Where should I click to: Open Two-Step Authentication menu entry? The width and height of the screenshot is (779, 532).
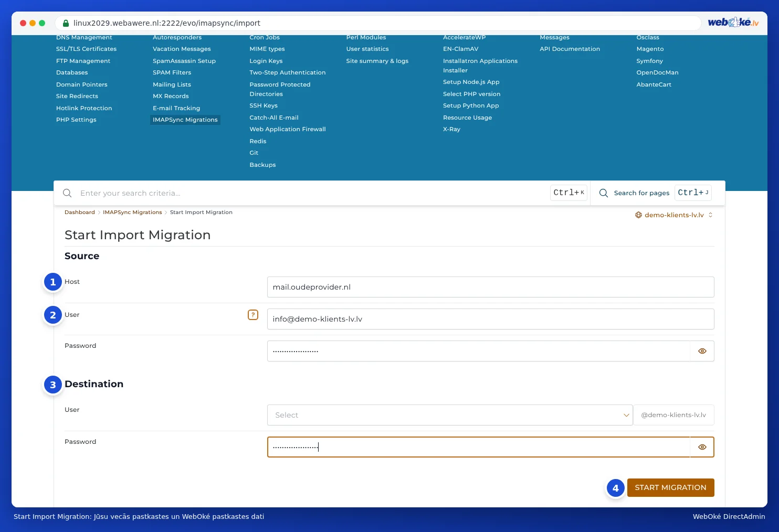tap(288, 72)
